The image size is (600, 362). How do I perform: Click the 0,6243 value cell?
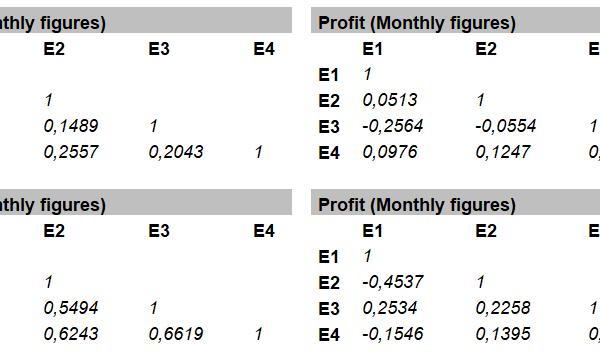pyautogui.click(x=71, y=334)
